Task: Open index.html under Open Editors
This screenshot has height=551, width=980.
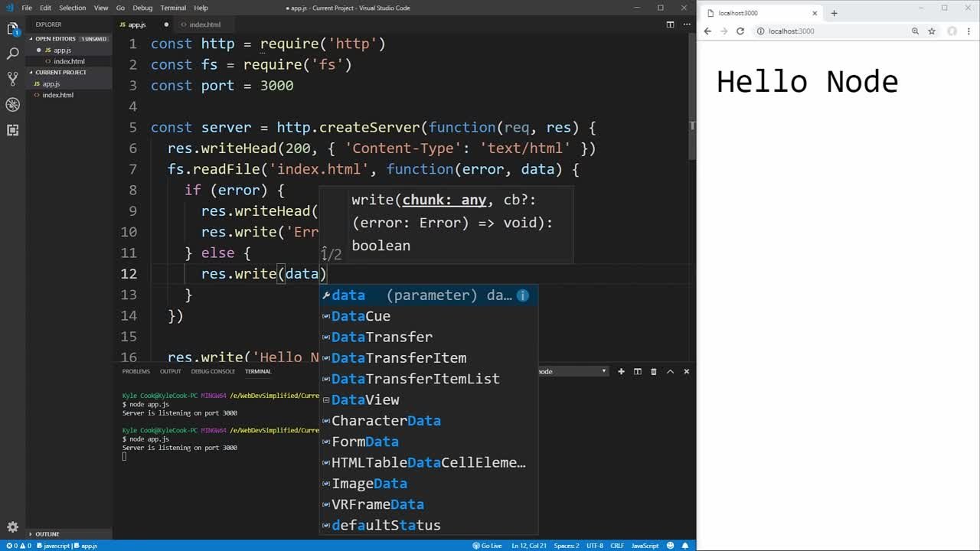Action: 69,61
